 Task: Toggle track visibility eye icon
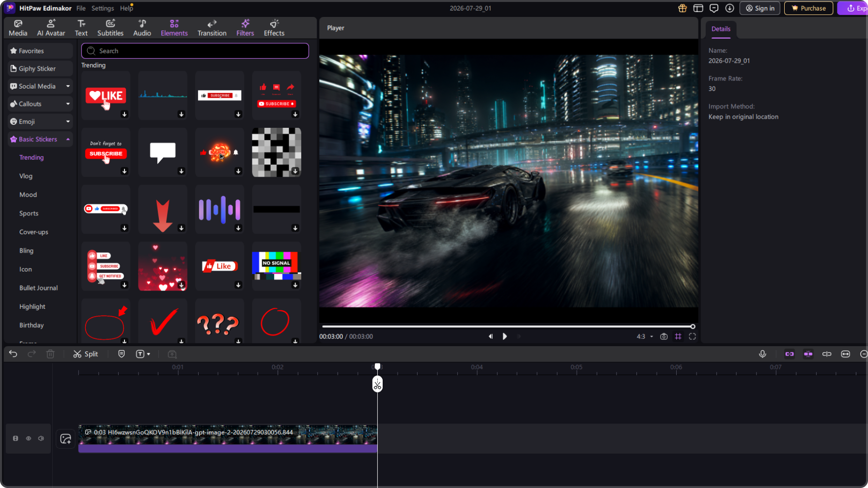coord(29,439)
